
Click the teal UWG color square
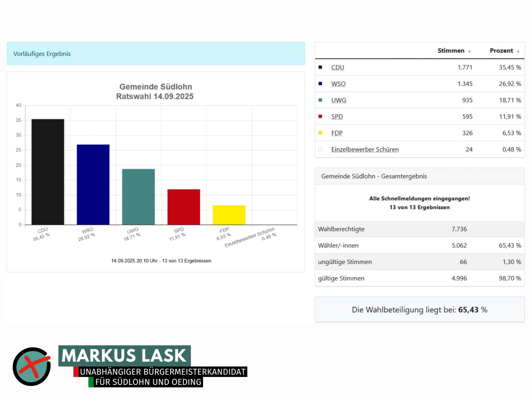pyautogui.click(x=320, y=100)
